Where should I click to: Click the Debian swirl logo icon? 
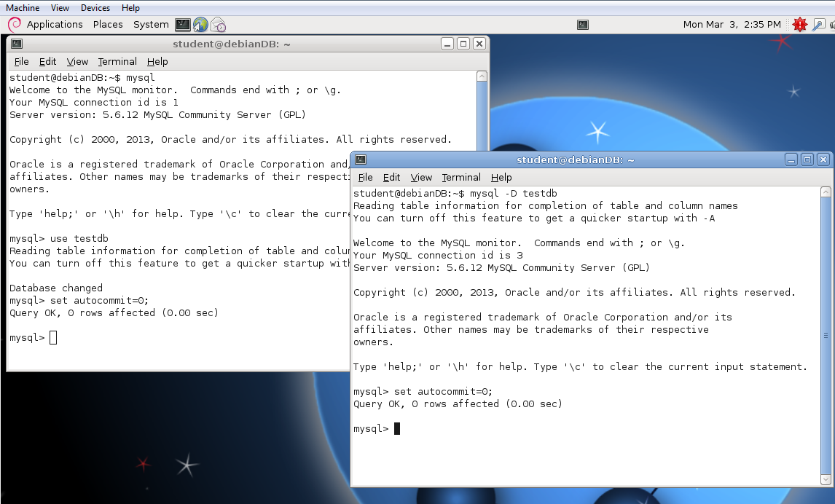point(15,25)
